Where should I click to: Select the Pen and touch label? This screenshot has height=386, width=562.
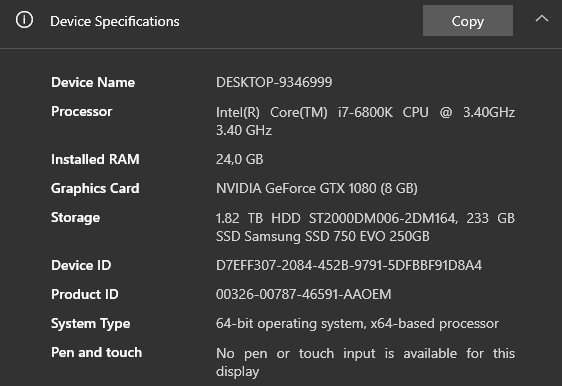pos(97,353)
